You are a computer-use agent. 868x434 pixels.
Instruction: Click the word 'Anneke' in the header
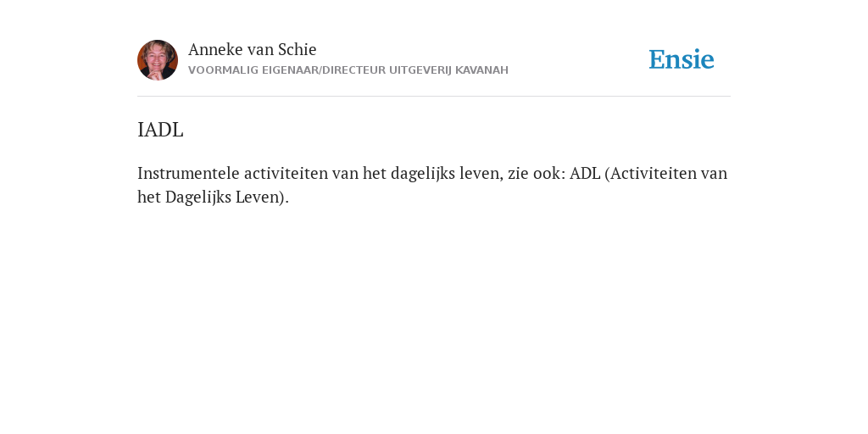215,49
